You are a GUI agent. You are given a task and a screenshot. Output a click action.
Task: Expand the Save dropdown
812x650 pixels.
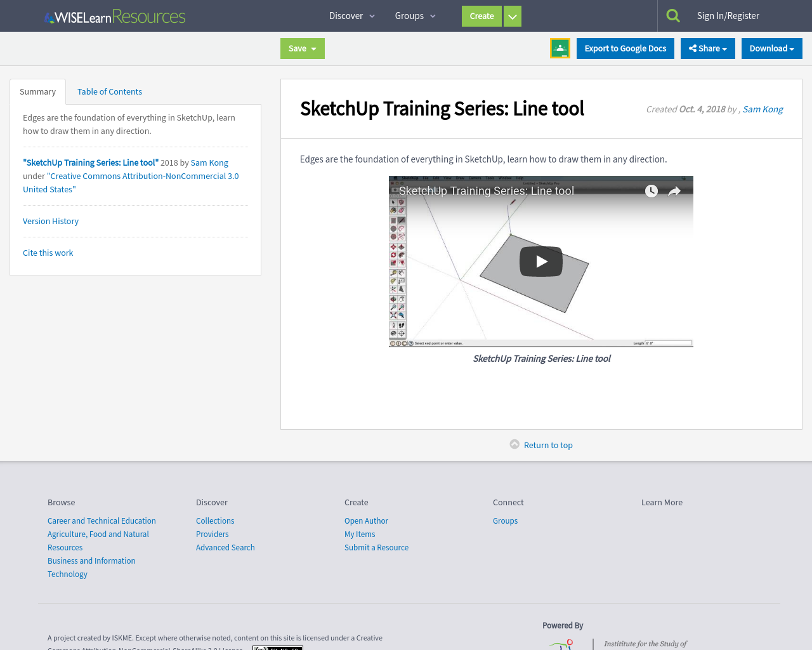point(302,48)
